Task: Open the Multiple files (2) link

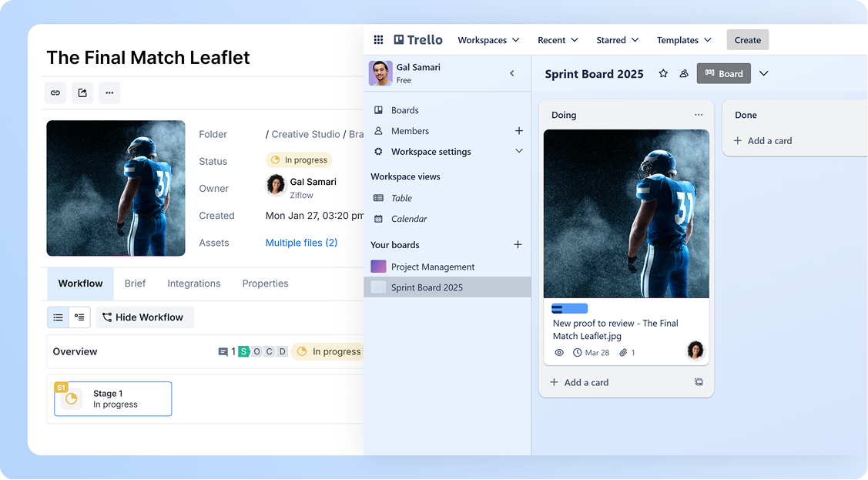Action: point(301,242)
